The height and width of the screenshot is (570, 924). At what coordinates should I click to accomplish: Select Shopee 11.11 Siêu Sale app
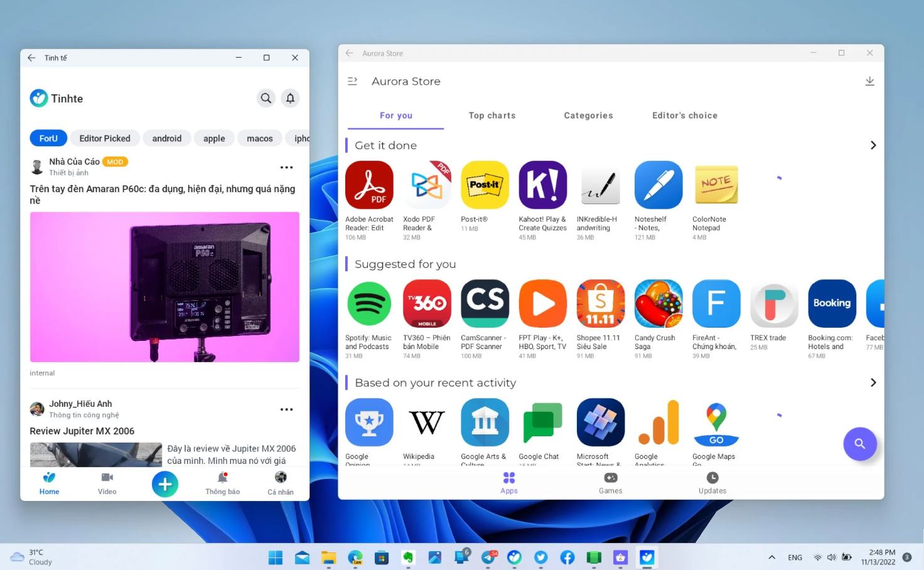[x=601, y=303]
